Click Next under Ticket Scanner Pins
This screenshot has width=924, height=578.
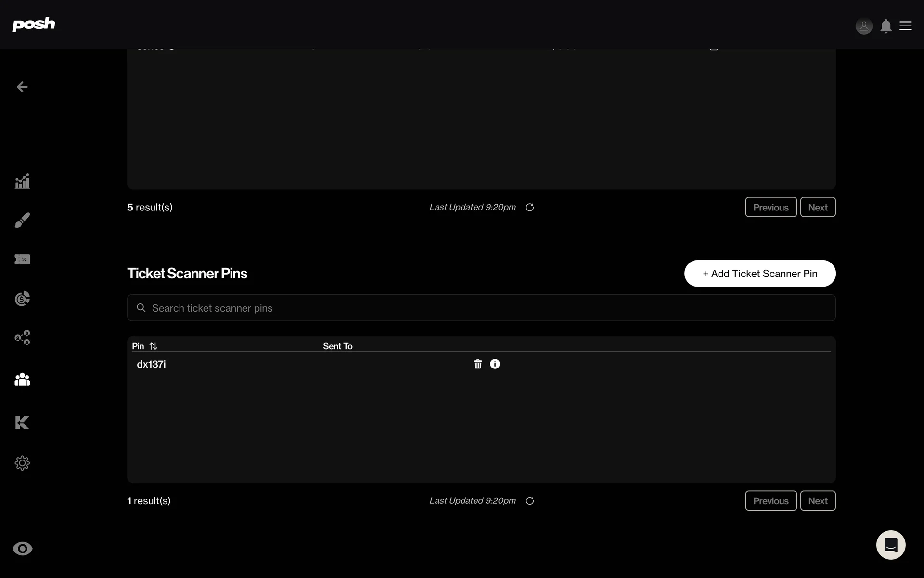(818, 501)
